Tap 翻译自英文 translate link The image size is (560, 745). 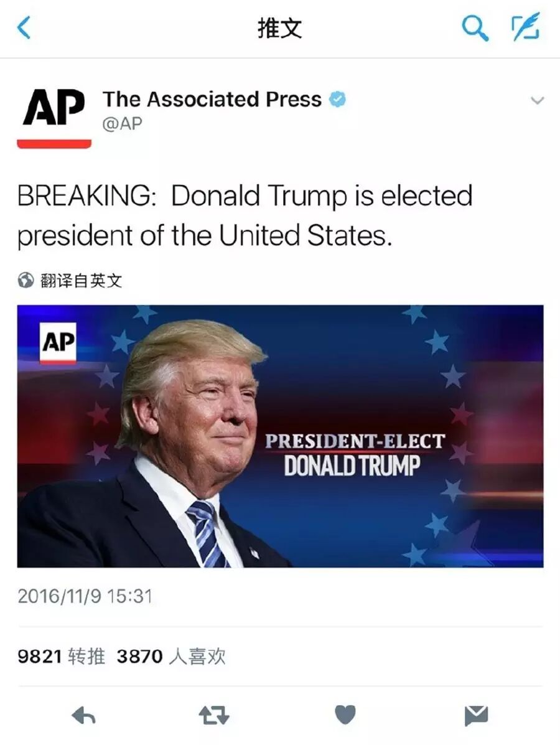pyautogui.click(x=82, y=281)
